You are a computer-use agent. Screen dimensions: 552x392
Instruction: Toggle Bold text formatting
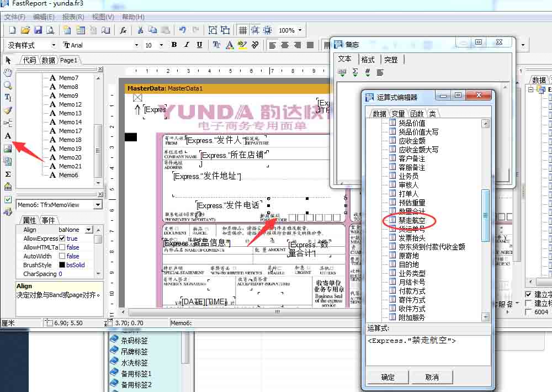tap(174, 45)
